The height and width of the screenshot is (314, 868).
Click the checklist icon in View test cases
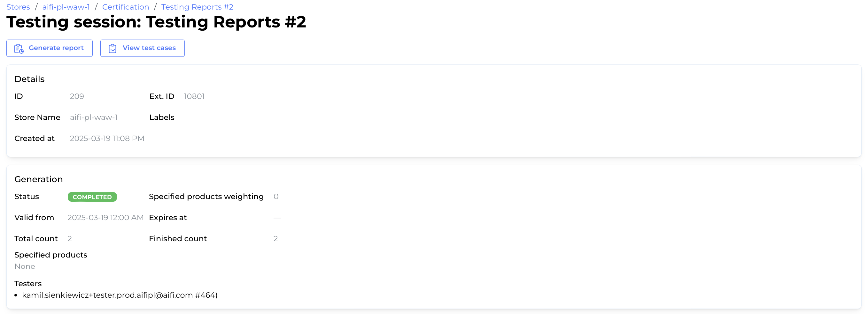112,49
